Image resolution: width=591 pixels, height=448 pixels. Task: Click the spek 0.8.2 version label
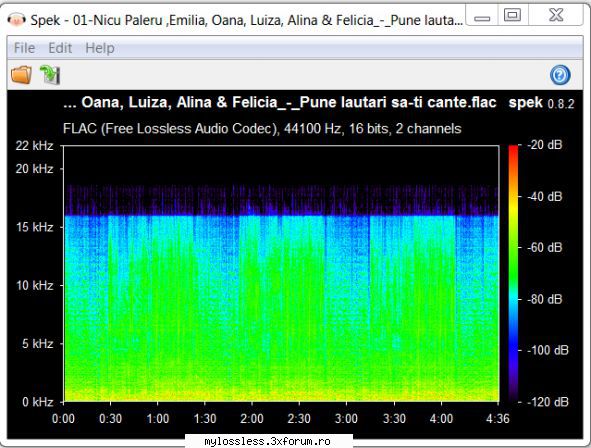tap(541, 102)
